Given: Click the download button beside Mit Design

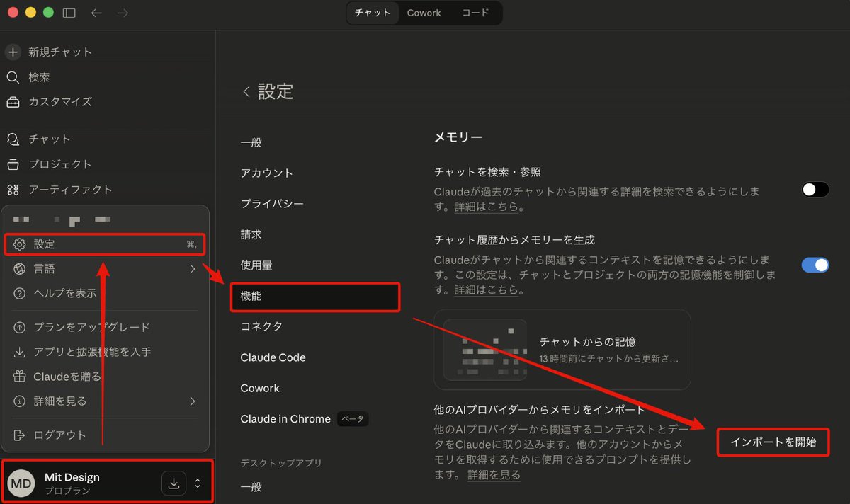Looking at the screenshot, I should click(173, 483).
